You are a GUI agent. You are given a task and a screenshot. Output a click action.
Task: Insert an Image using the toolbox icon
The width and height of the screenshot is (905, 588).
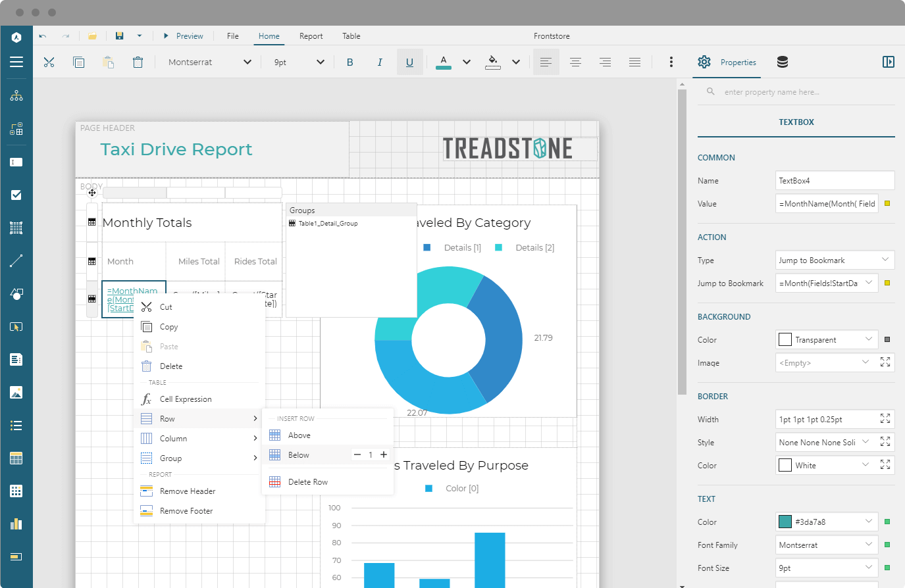(x=17, y=392)
